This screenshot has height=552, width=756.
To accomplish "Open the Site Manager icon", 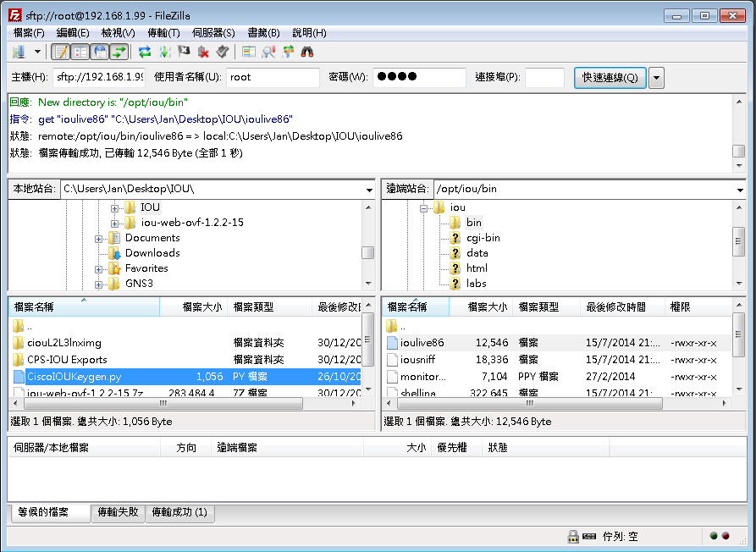I will point(19,52).
